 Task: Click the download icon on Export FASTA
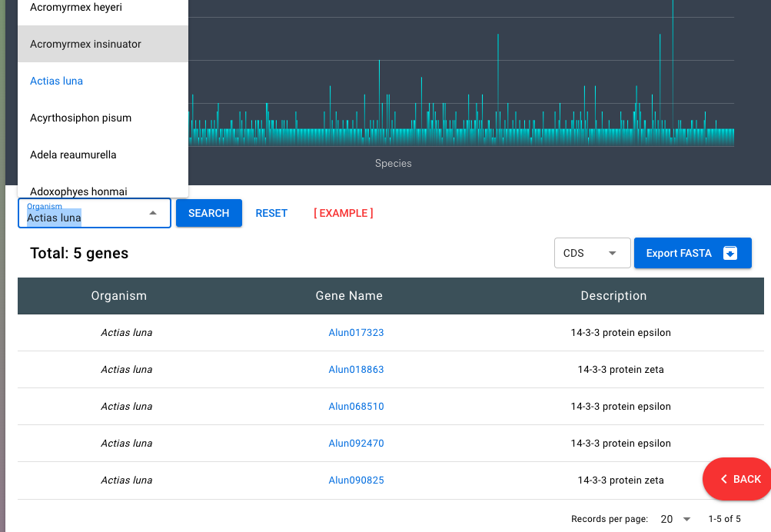tap(730, 253)
